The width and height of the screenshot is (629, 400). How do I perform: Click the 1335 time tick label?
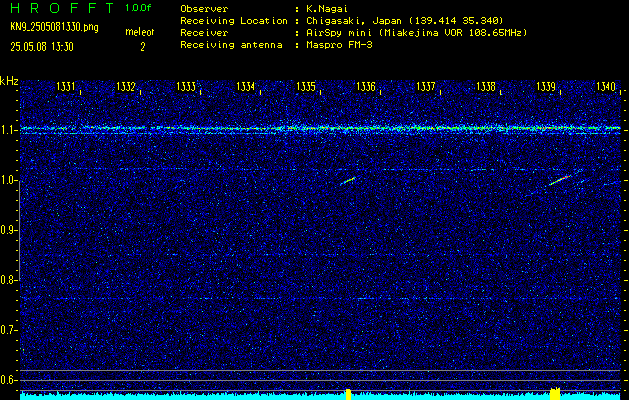tap(306, 86)
